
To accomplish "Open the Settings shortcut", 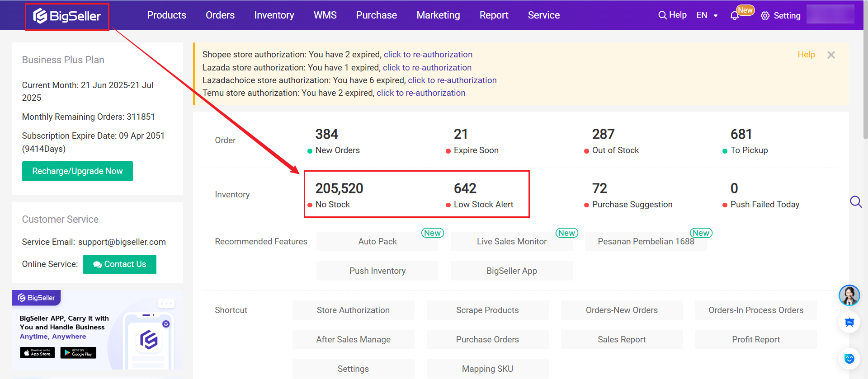I will [x=354, y=369].
